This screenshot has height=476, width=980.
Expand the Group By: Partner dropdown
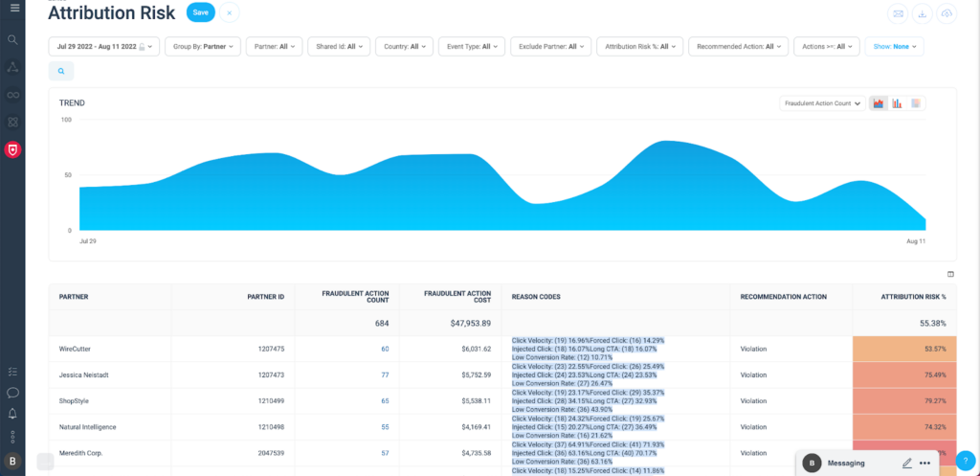(202, 46)
